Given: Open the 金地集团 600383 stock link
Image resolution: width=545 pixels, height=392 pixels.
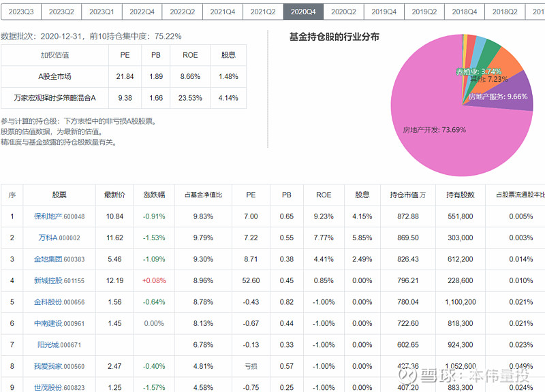Looking at the screenshot, I should (x=59, y=259).
